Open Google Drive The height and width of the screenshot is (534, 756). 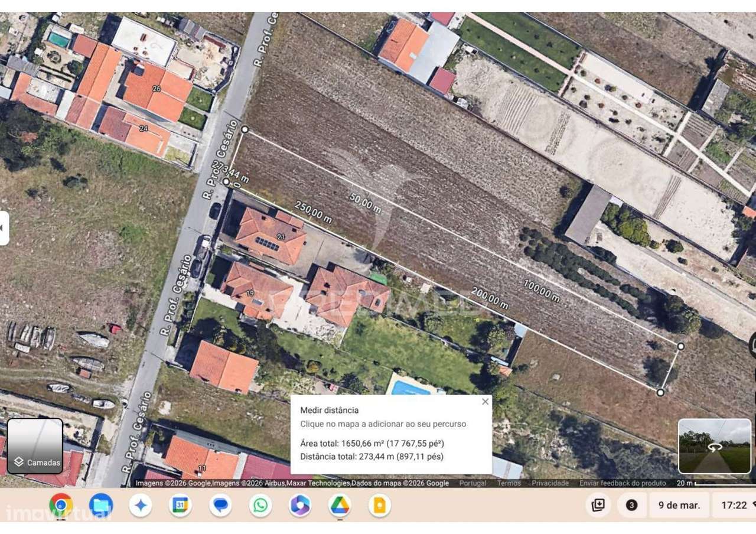pos(339,506)
